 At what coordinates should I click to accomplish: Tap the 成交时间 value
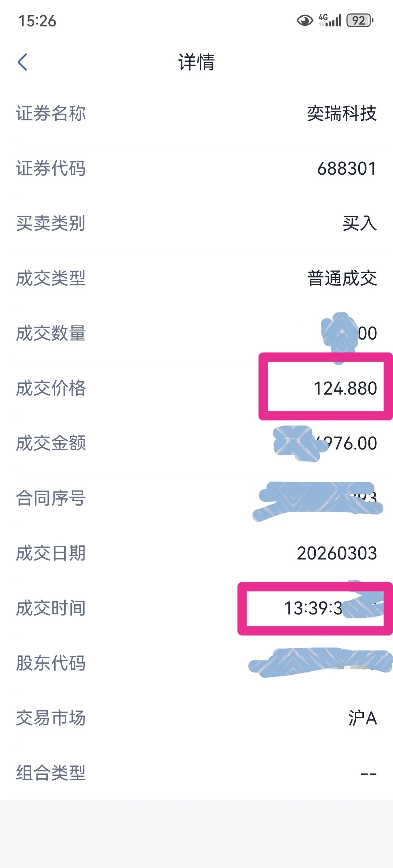click(x=313, y=608)
